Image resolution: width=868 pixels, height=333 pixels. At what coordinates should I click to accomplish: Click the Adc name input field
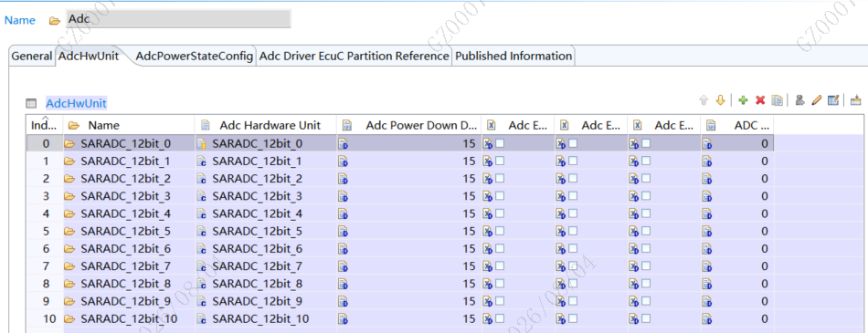point(178,19)
